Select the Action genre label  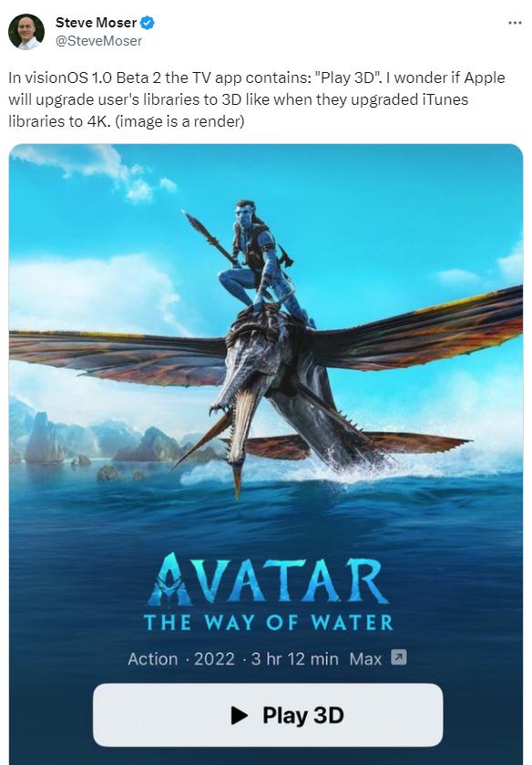[x=153, y=659]
